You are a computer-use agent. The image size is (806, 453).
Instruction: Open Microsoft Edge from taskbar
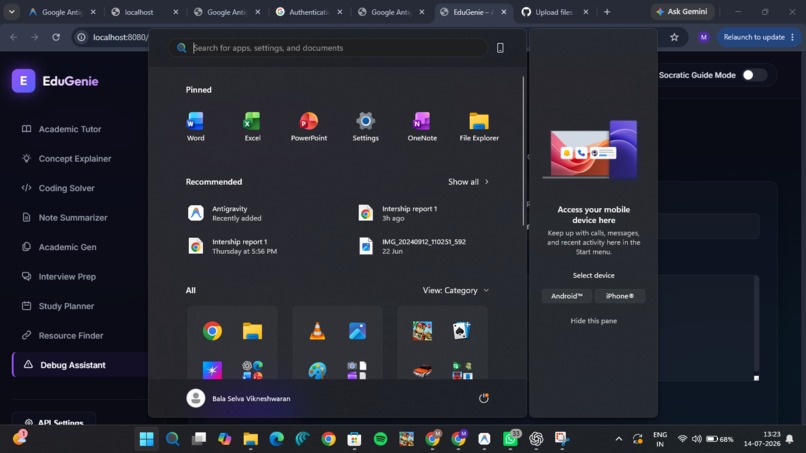(x=277, y=439)
